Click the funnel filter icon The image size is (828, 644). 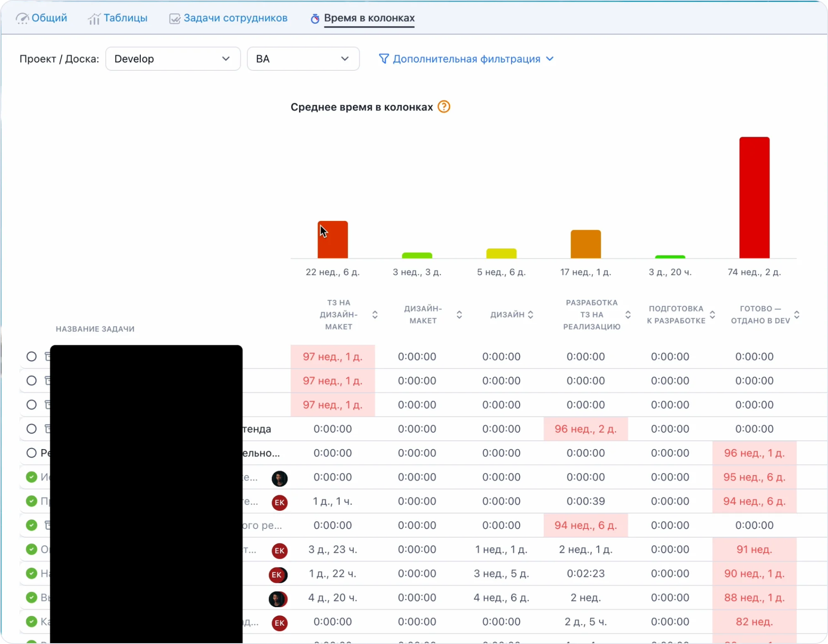(x=384, y=59)
